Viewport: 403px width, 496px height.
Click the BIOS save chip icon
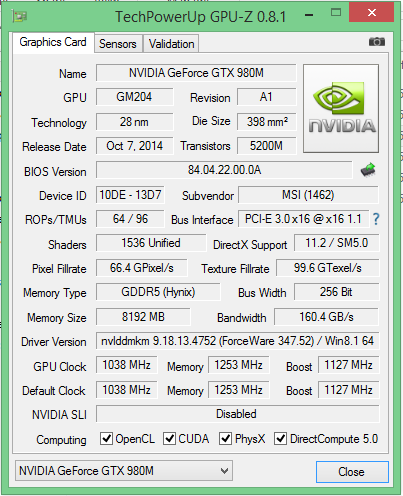tap(368, 170)
